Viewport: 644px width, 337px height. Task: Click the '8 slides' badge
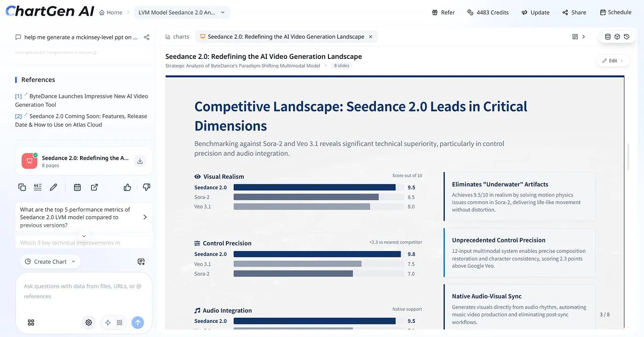[341, 66]
